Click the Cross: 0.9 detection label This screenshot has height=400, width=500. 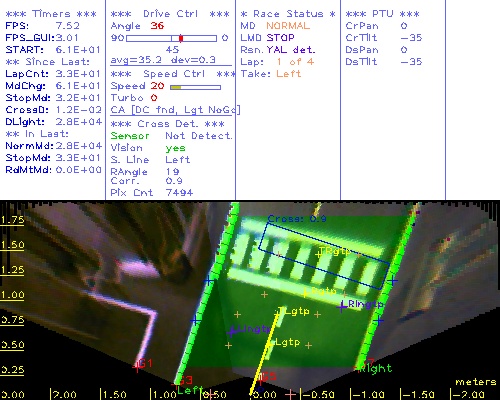[x=297, y=219]
